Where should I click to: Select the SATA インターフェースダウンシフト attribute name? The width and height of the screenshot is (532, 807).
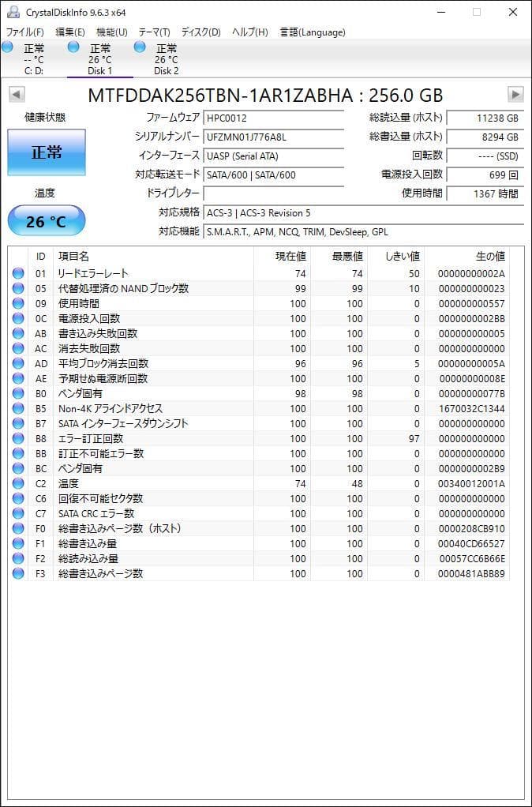[123, 423]
